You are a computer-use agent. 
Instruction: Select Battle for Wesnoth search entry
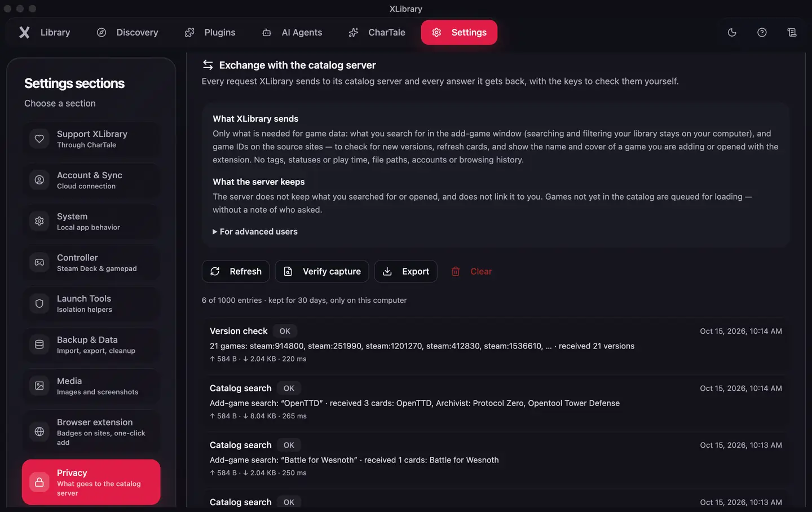tap(496, 458)
